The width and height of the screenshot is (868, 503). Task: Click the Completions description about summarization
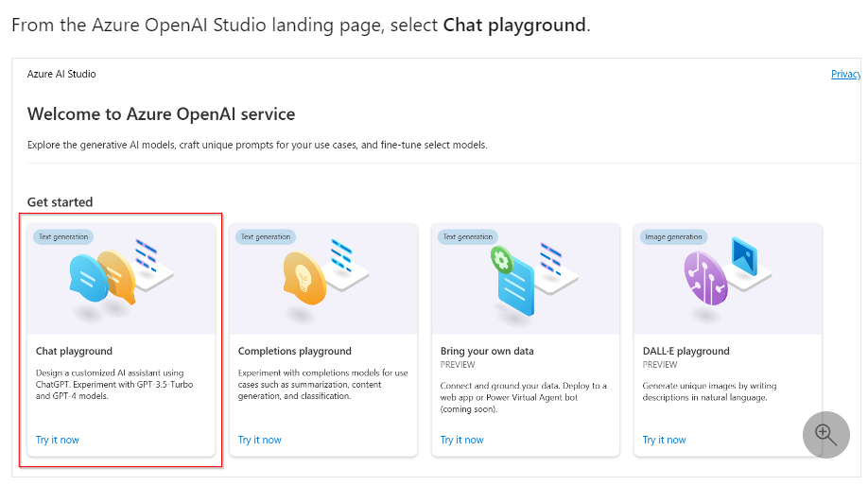[322, 385]
